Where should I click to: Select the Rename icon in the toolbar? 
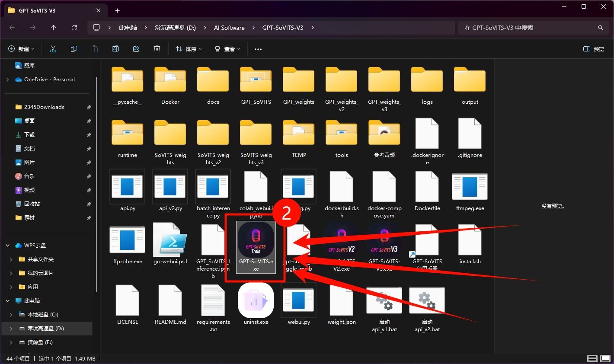115,48
